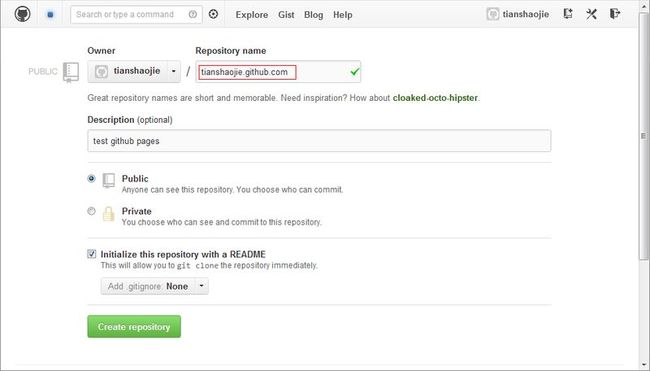Click the create new repository icon
This screenshot has height=371, width=650.
(568, 14)
